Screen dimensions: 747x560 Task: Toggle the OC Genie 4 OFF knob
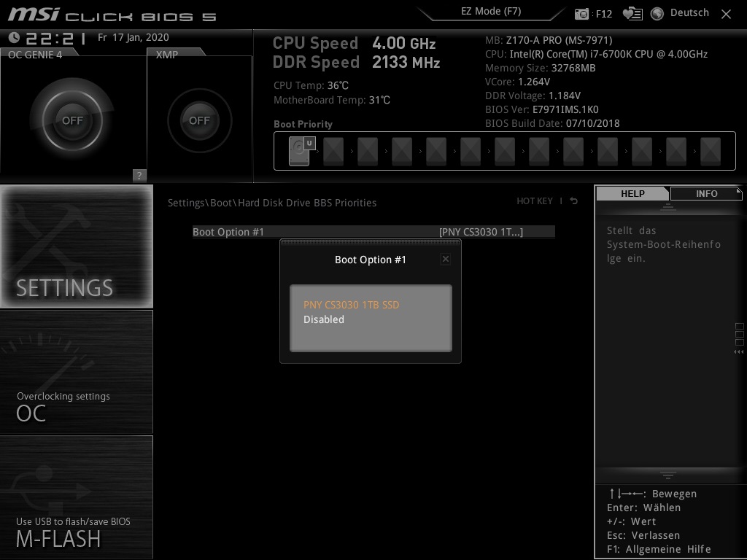[x=72, y=120]
